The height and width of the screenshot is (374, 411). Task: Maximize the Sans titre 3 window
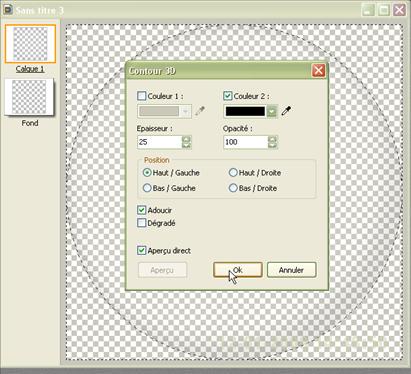coord(384,10)
